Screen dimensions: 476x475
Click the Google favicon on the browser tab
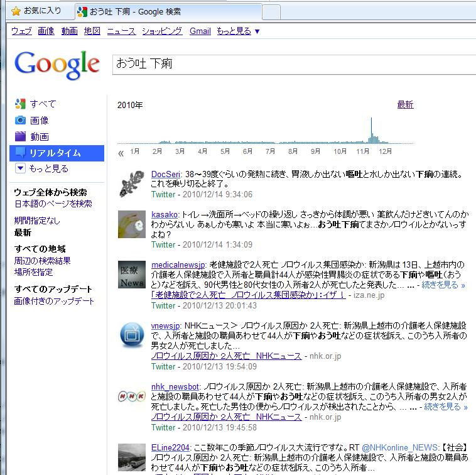click(x=82, y=11)
